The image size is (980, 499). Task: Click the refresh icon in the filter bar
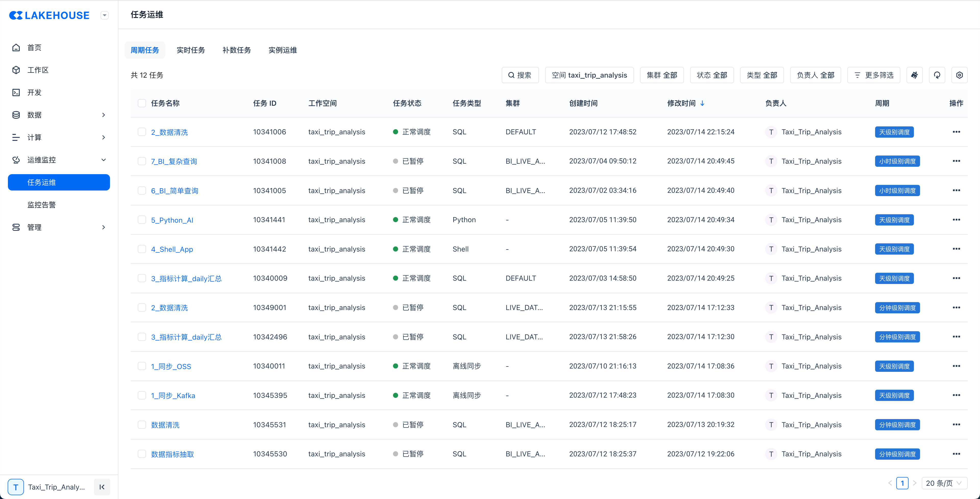coord(937,75)
